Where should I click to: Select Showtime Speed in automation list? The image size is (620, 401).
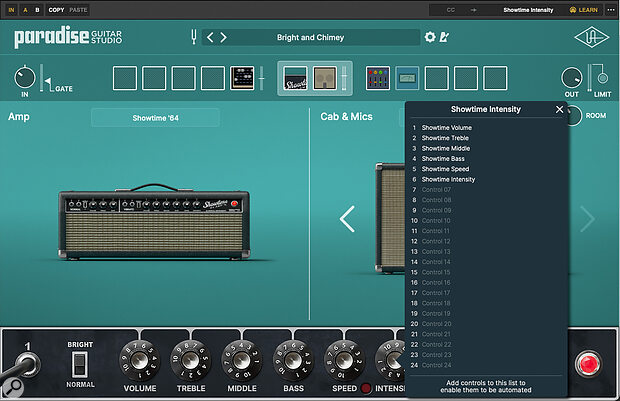tap(445, 169)
